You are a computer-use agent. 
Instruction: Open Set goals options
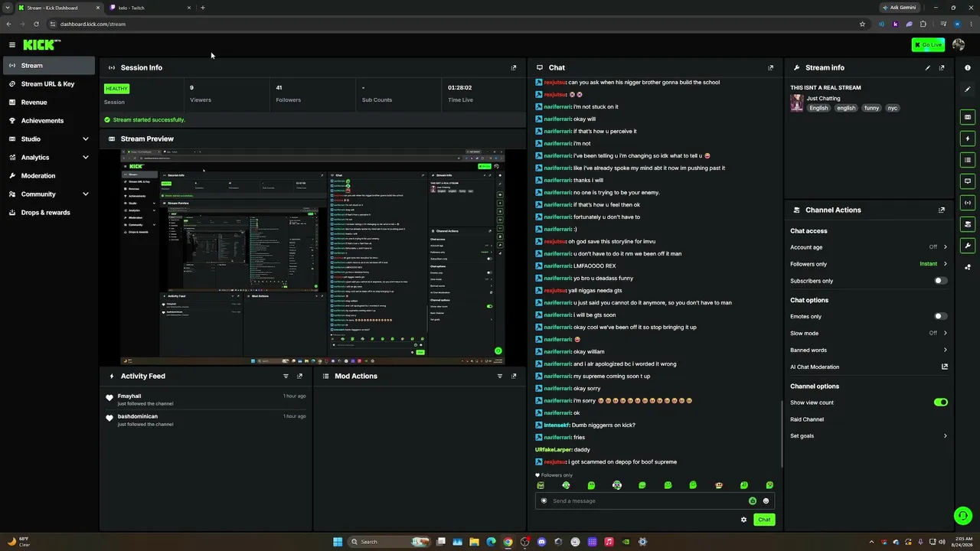click(869, 436)
